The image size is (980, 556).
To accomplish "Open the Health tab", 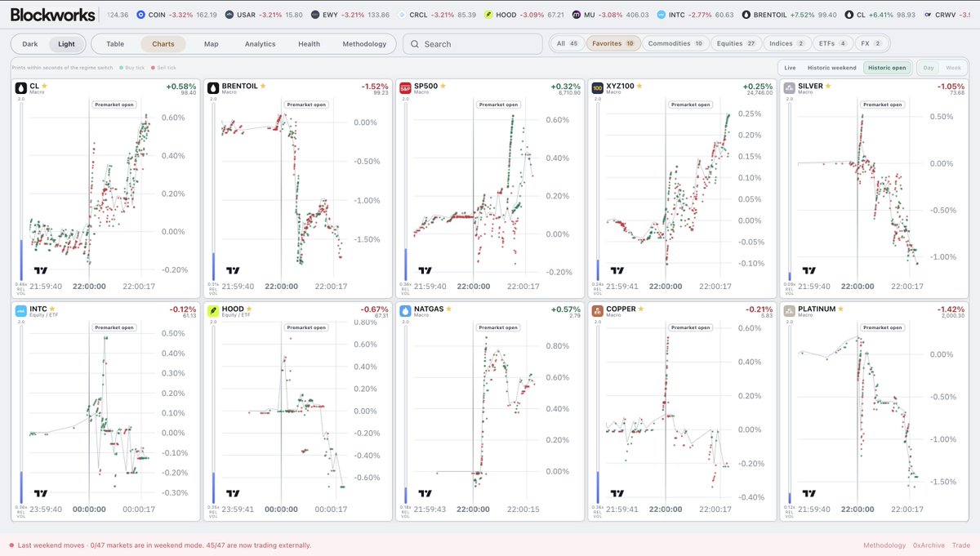I will click(310, 44).
